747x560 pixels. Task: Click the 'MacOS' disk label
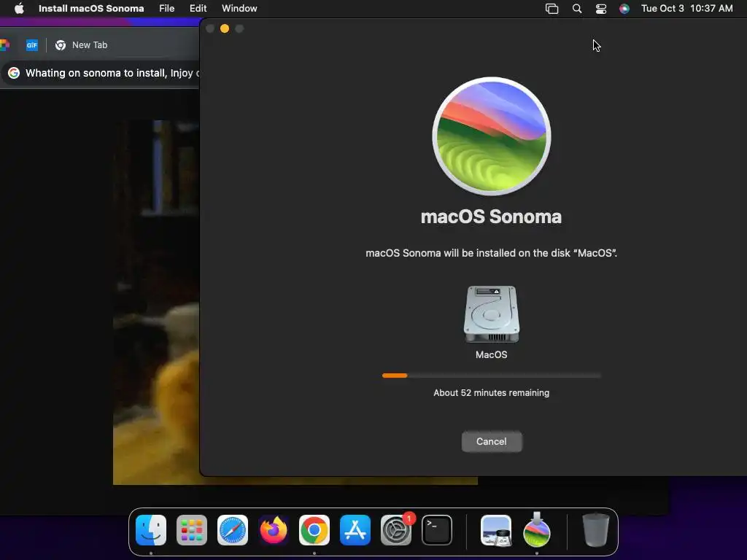click(491, 355)
